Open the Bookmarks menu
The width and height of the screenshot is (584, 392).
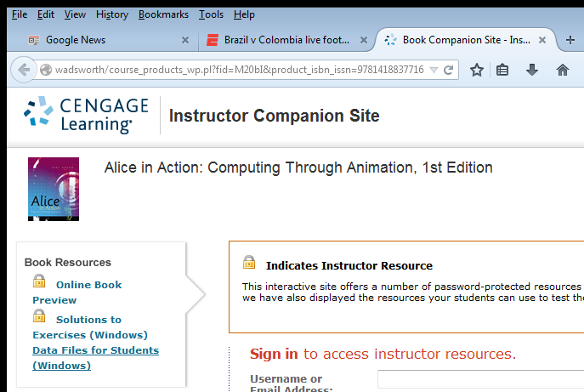[164, 14]
